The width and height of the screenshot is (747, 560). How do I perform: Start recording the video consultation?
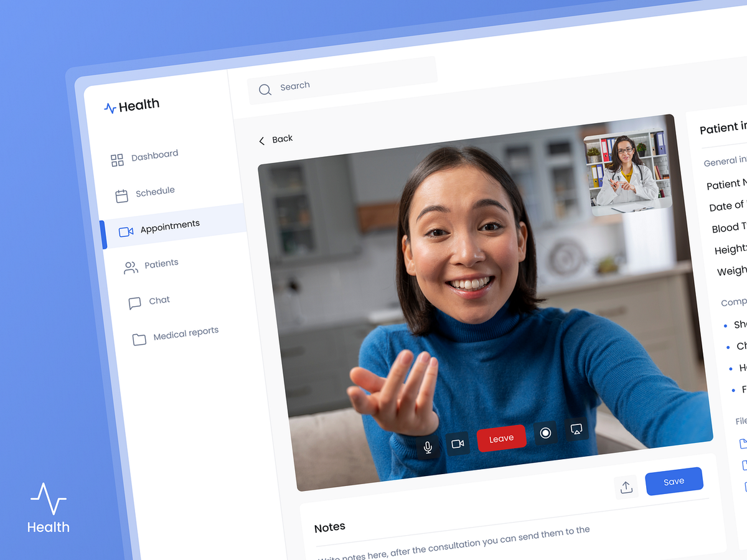(x=545, y=433)
